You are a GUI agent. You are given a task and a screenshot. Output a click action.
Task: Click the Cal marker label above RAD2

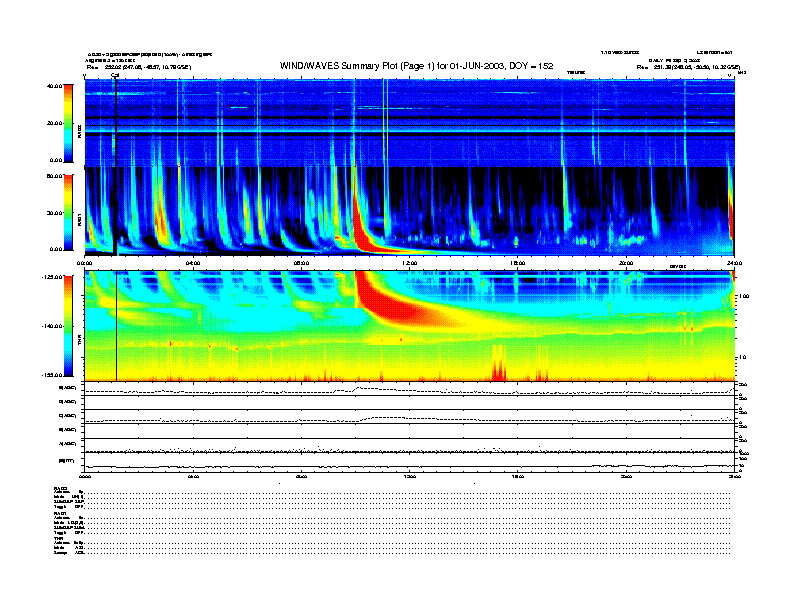tap(115, 76)
